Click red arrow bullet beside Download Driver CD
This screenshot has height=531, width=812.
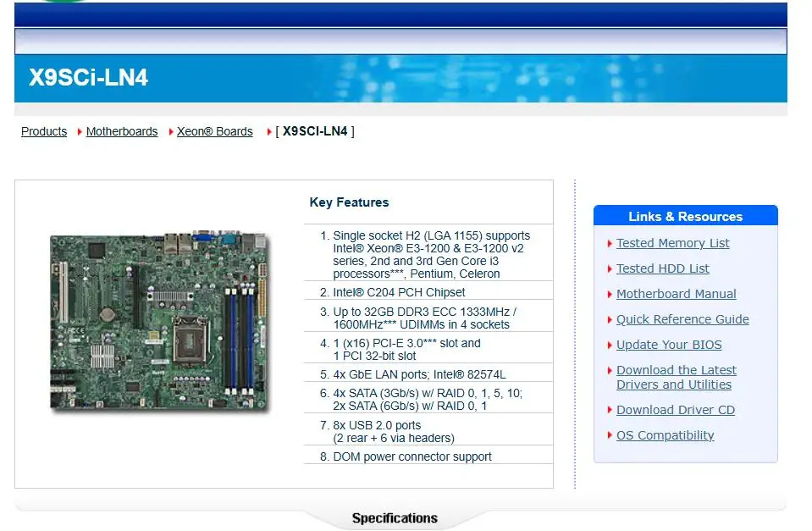pos(610,410)
